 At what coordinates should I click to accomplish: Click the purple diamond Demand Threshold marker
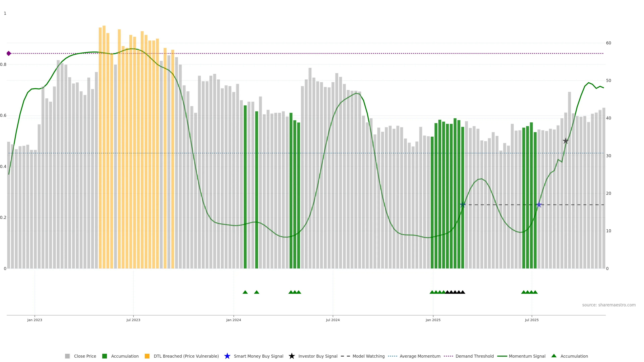click(x=9, y=53)
